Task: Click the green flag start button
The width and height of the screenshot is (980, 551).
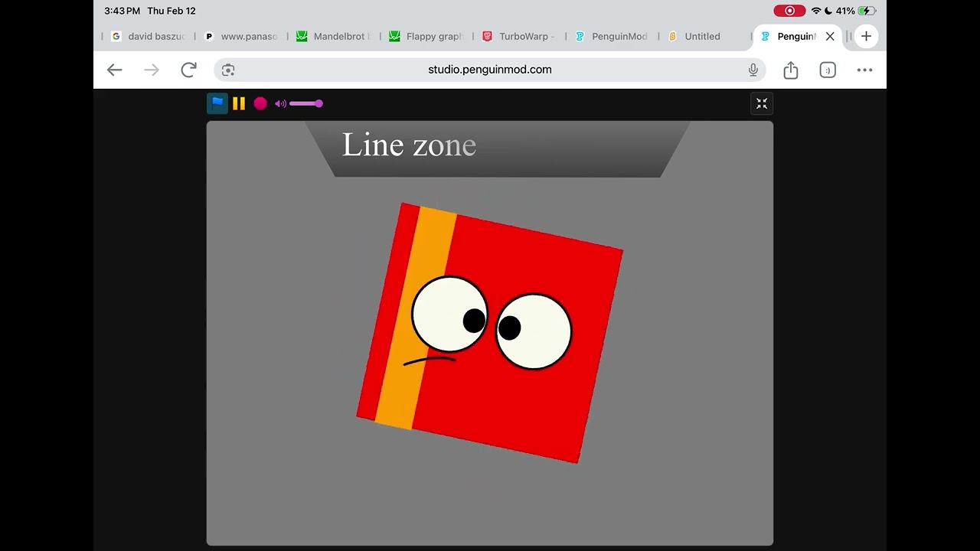Action: coord(217,103)
